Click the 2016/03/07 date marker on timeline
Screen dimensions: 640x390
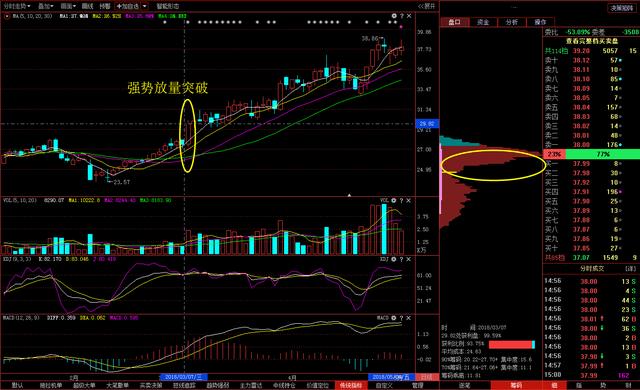pos(184,377)
